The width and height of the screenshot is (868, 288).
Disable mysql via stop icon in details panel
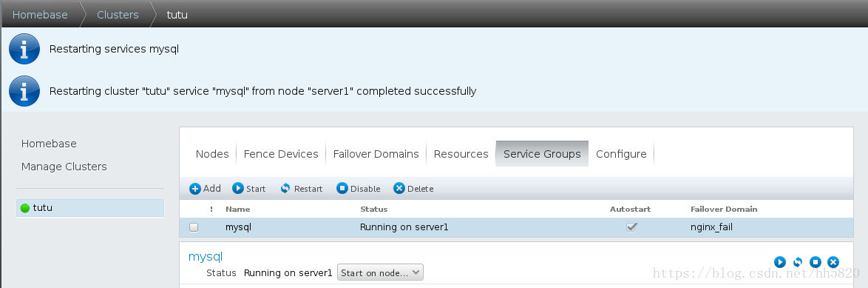point(816,262)
